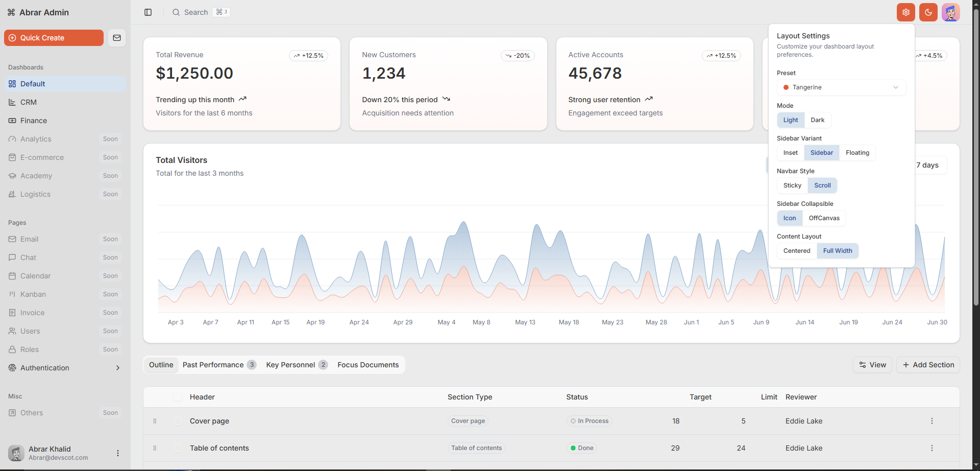This screenshot has height=471, width=980.
Task: Open the user avatar in top bar
Action: 951,12
